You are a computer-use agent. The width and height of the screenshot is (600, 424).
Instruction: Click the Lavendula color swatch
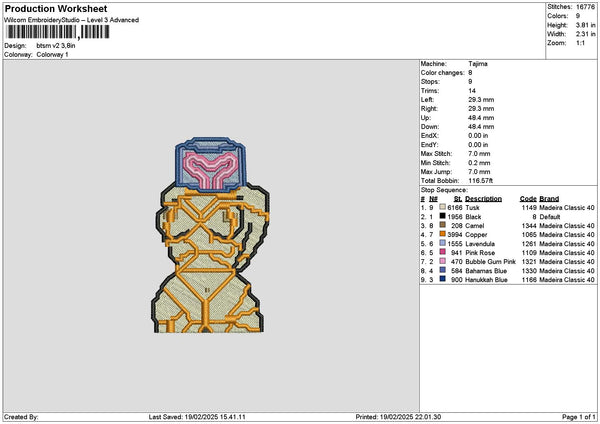click(442, 243)
